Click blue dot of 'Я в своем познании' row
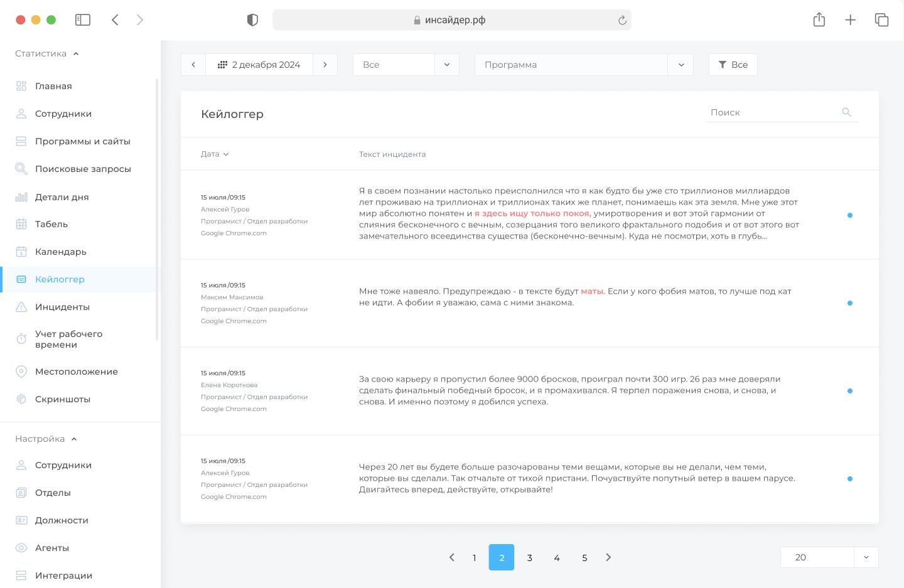The image size is (904, 588). pyautogui.click(x=850, y=215)
